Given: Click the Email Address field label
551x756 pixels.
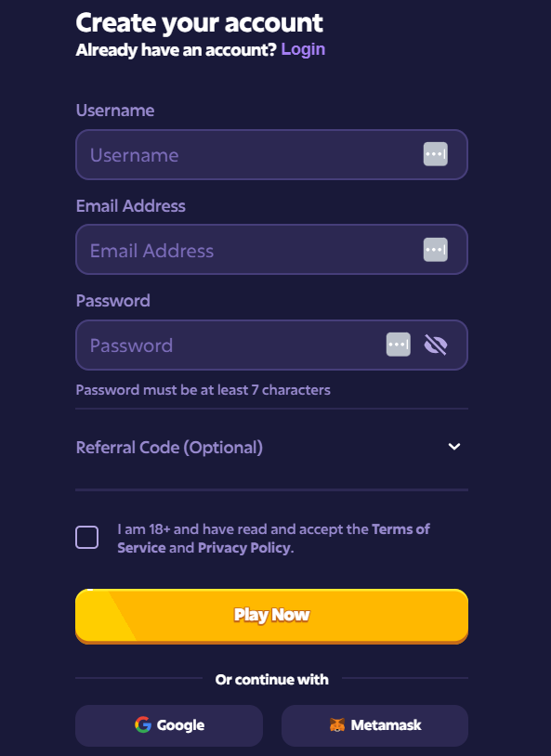Looking at the screenshot, I should pyautogui.click(x=131, y=206).
